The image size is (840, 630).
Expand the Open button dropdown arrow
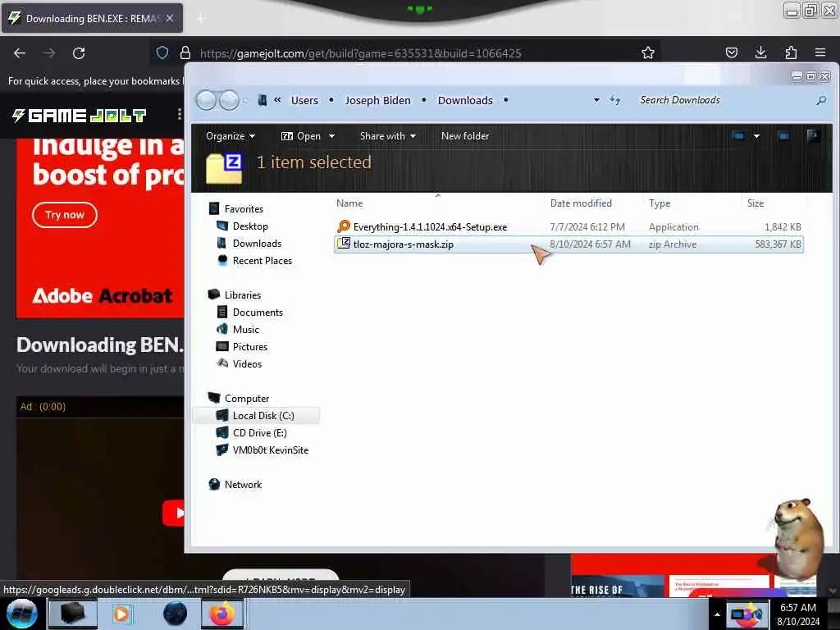click(331, 136)
